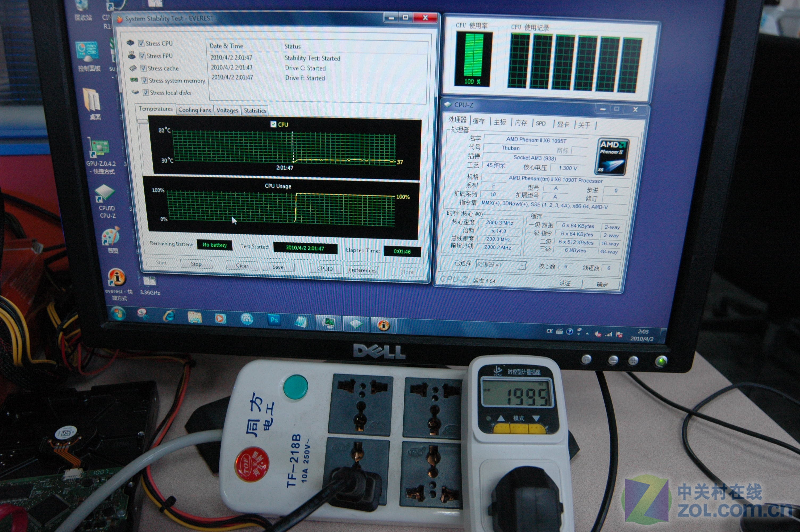Screen dimensions: 800x532
Task: Switch to the Cooling Fans tab
Action: [x=195, y=110]
